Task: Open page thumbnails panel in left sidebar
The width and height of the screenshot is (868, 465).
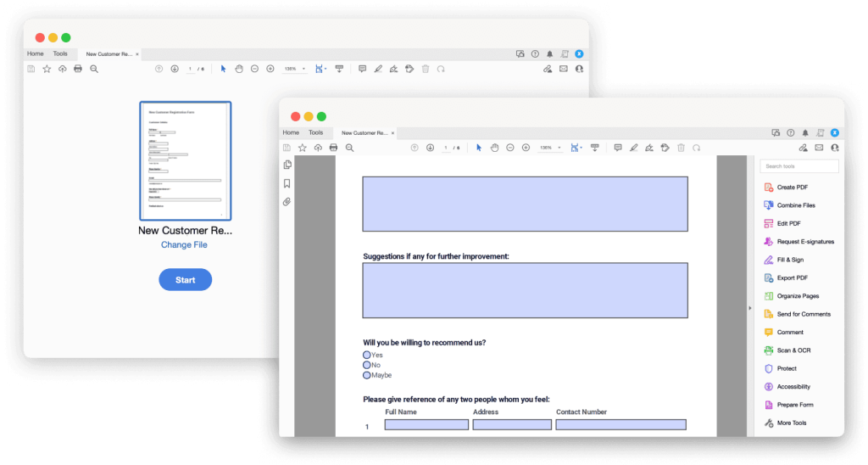Action: 287,165
